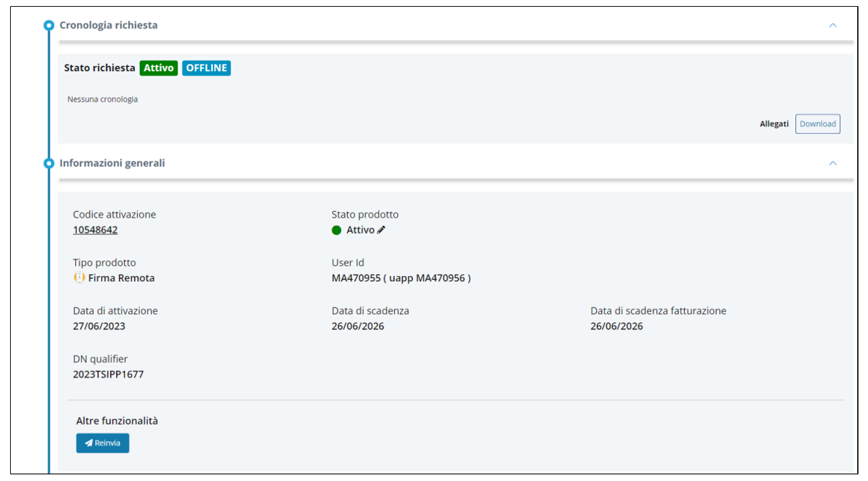The height and width of the screenshot is (481, 868).
Task: Click the Nessuna cronologia text
Action: (102, 99)
